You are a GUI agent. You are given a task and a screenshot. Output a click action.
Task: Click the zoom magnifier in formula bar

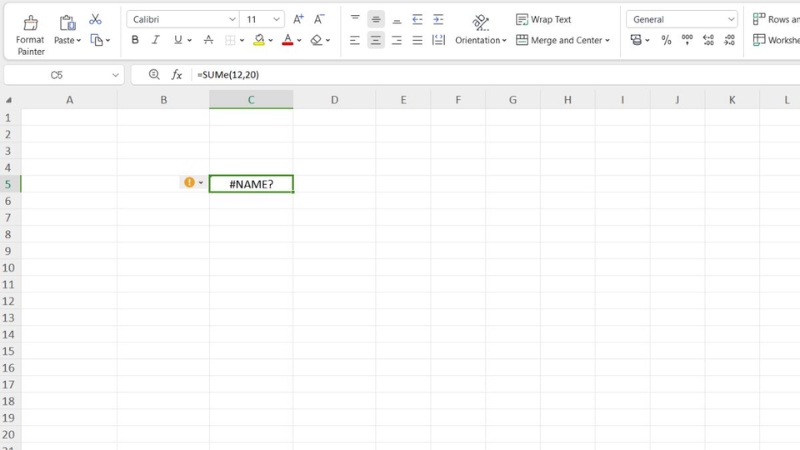pyautogui.click(x=153, y=75)
